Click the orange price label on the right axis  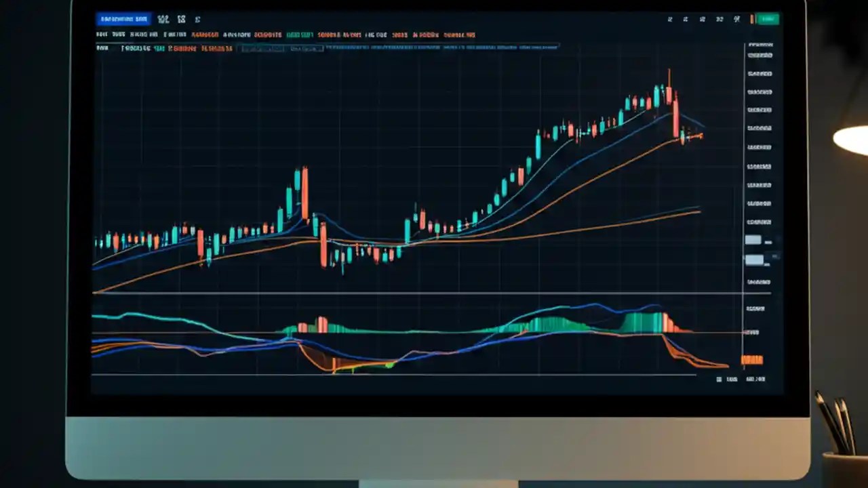coord(753,359)
